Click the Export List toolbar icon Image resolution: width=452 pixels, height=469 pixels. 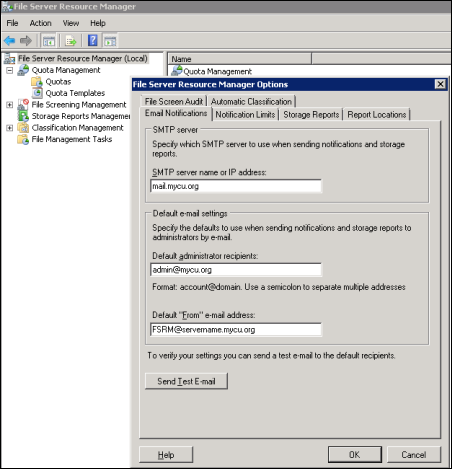click(71, 41)
